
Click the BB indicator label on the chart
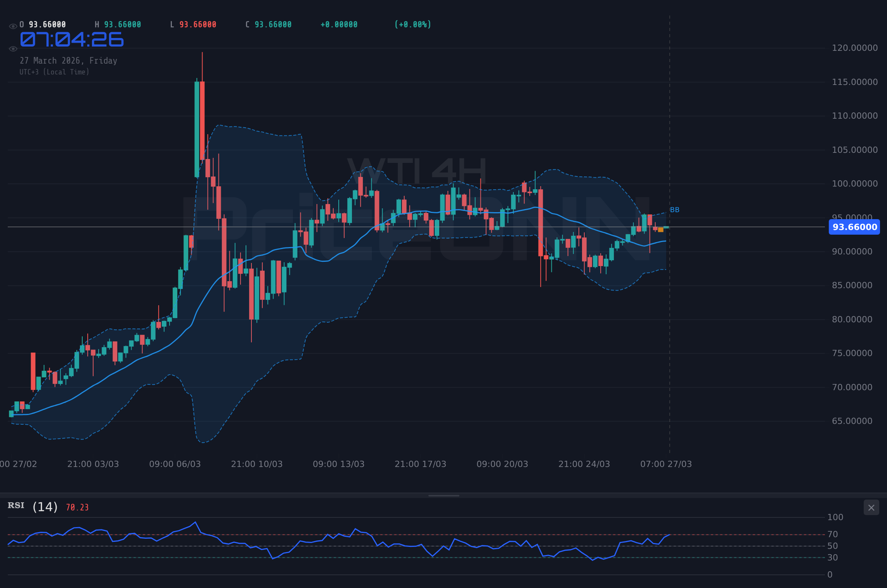tap(675, 209)
